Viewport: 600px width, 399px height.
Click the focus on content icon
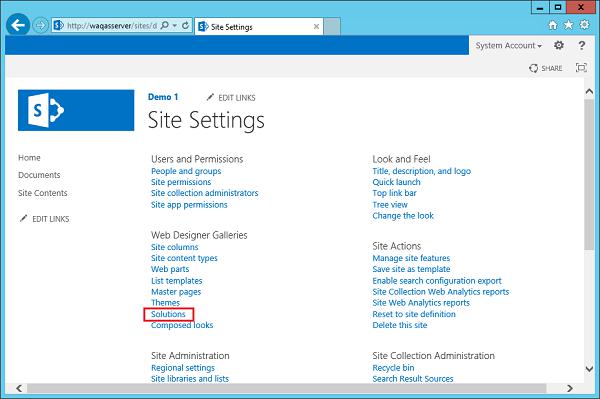pyautogui.click(x=581, y=68)
